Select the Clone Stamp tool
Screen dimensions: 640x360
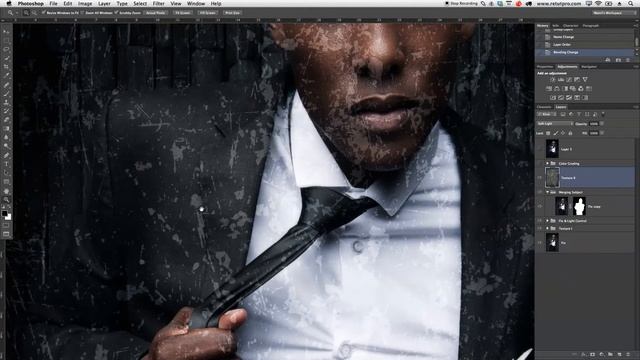pos(6,102)
